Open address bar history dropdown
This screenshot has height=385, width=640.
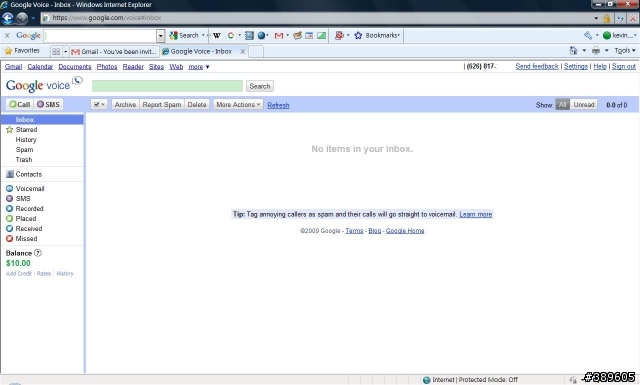point(596,18)
